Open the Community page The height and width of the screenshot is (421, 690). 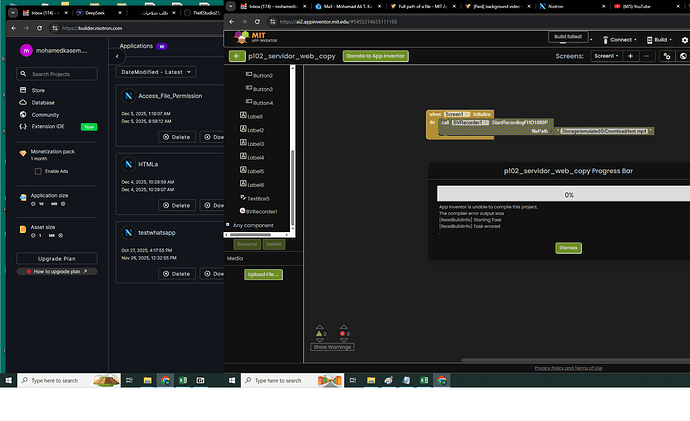pyautogui.click(x=46, y=115)
